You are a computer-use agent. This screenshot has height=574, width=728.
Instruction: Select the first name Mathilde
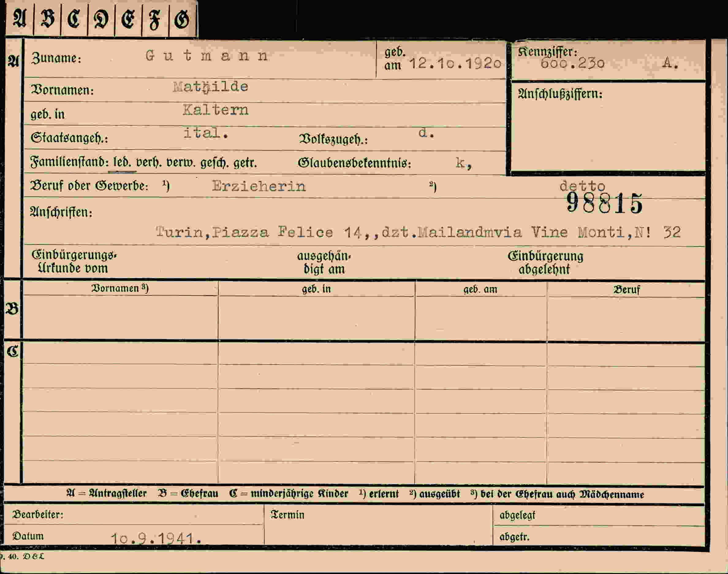210,87
